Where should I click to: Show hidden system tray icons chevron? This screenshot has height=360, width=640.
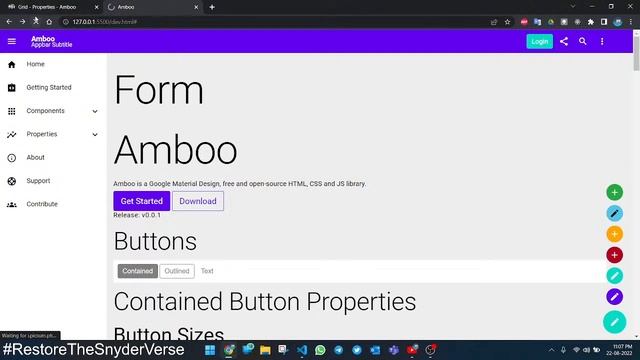pyautogui.click(x=551, y=350)
